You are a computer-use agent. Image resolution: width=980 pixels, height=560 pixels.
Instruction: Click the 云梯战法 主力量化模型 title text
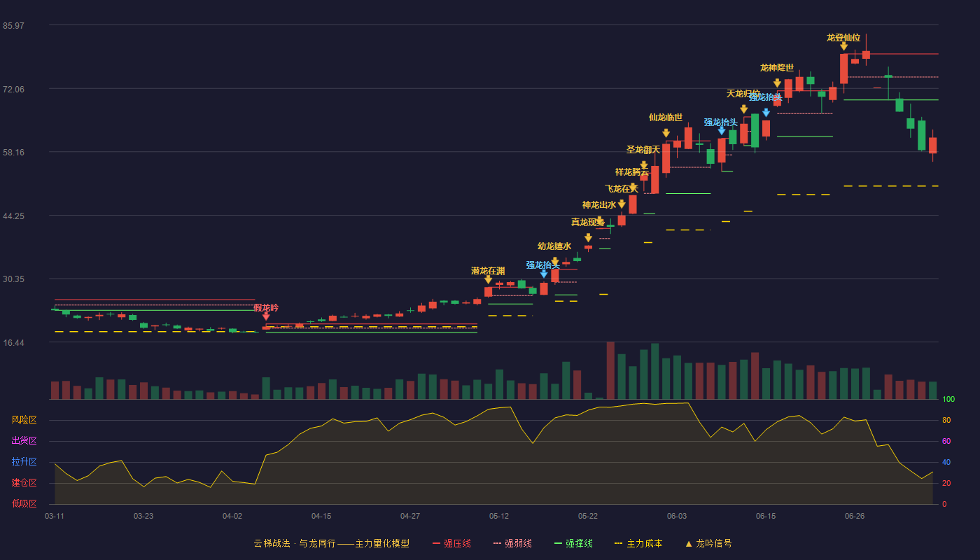tap(332, 543)
